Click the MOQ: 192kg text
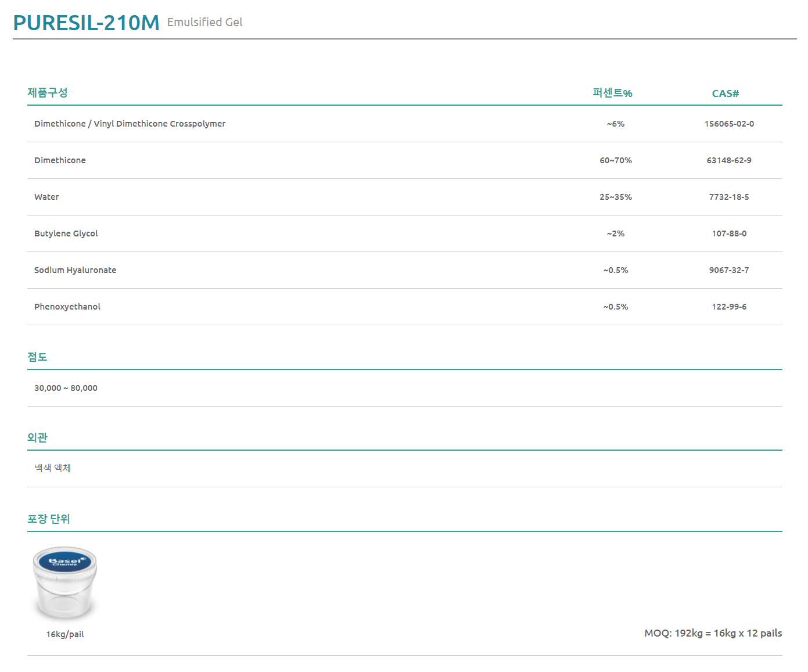Image resolution: width=808 pixels, height=672 pixels. (x=713, y=633)
